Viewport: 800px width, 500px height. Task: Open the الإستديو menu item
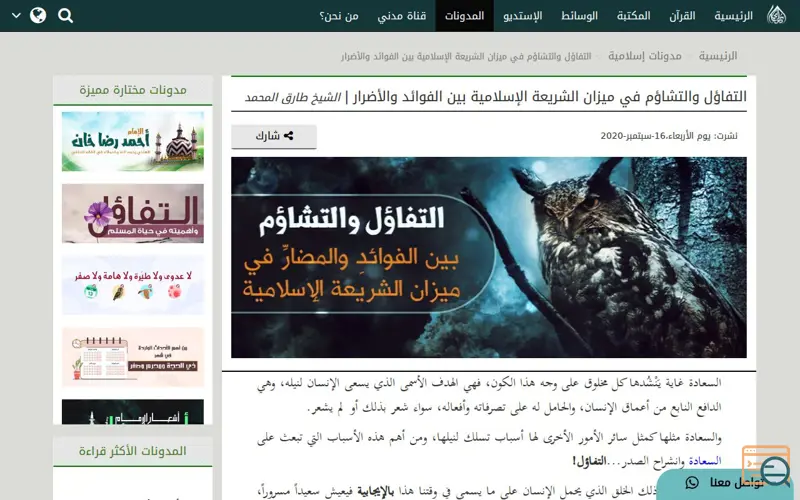coord(522,16)
